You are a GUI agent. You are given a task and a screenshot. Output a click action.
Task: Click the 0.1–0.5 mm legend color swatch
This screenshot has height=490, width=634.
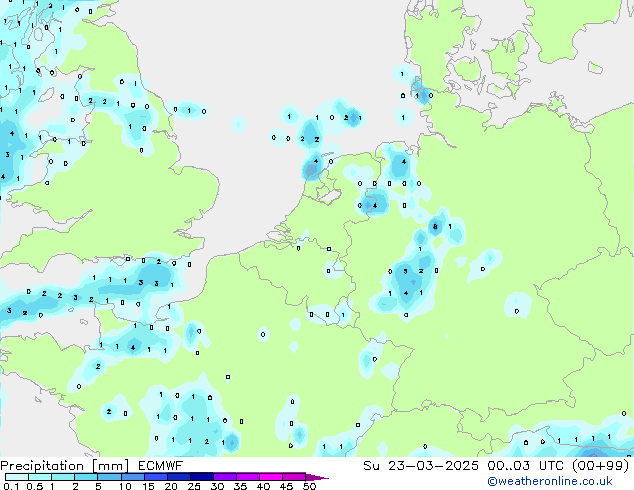pyautogui.click(x=17, y=477)
